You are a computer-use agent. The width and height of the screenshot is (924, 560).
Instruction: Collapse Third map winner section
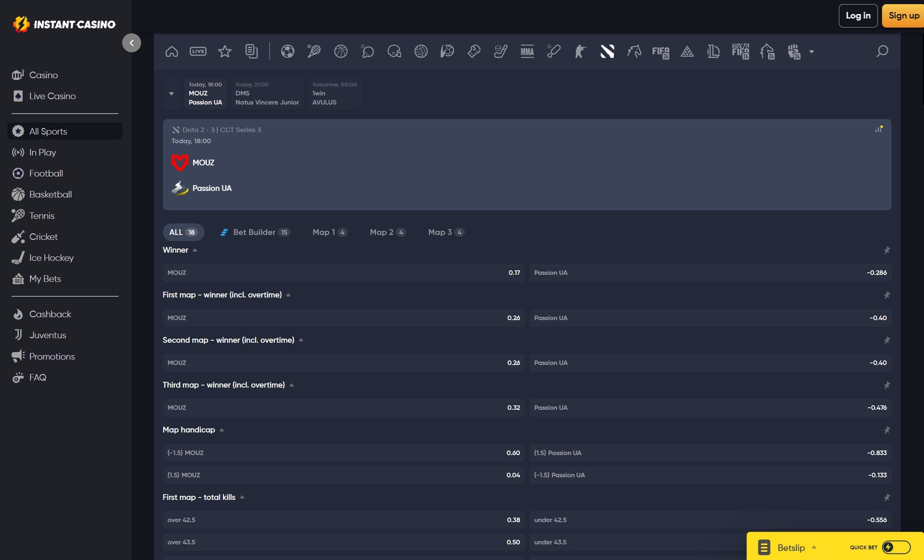[292, 385]
